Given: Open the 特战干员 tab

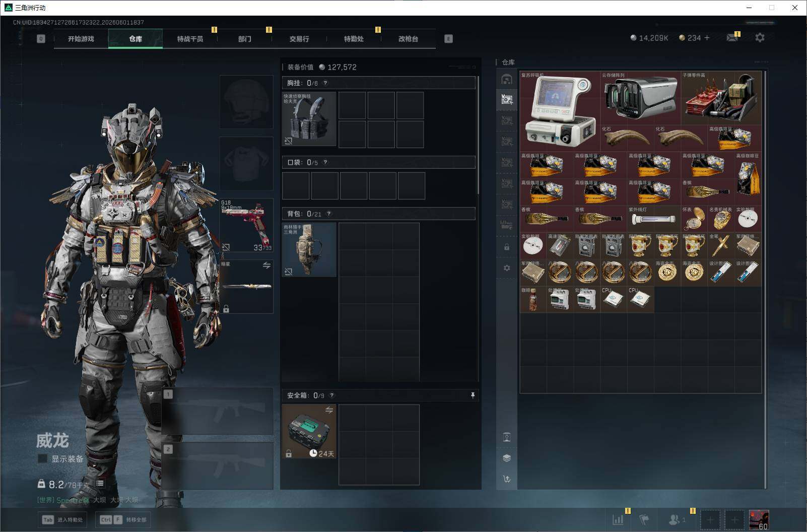Looking at the screenshot, I should tap(190, 39).
